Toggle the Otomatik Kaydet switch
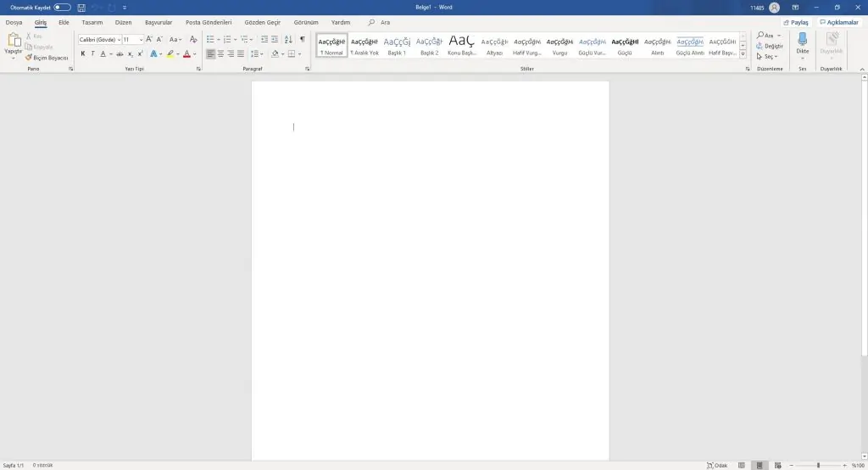The width and height of the screenshot is (868, 470). pyautogui.click(x=63, y=7)
